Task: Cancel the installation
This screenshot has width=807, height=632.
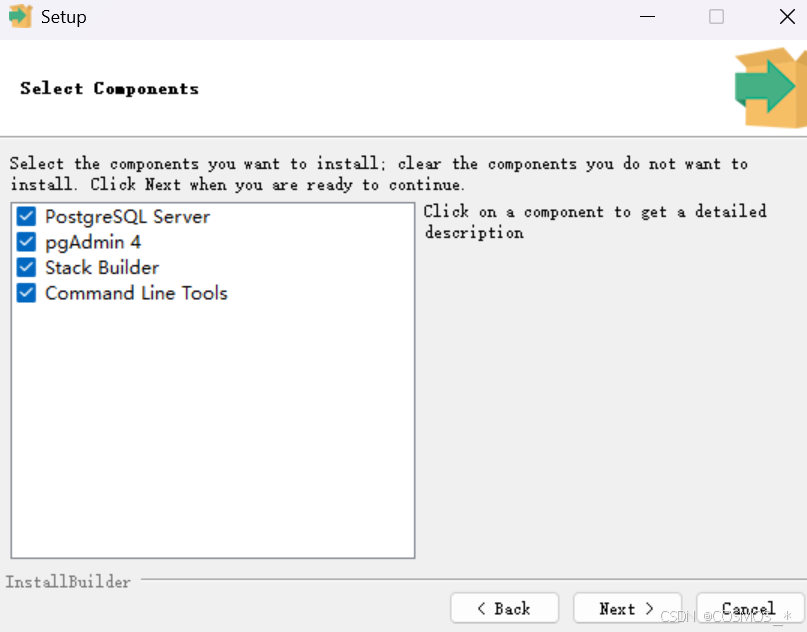Action: [750, 608]
